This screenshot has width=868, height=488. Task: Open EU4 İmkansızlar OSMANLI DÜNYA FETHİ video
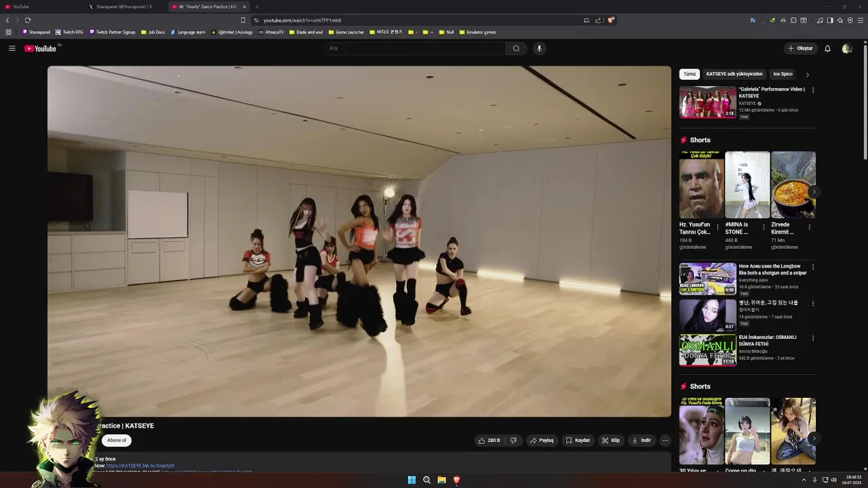[708, 350]
